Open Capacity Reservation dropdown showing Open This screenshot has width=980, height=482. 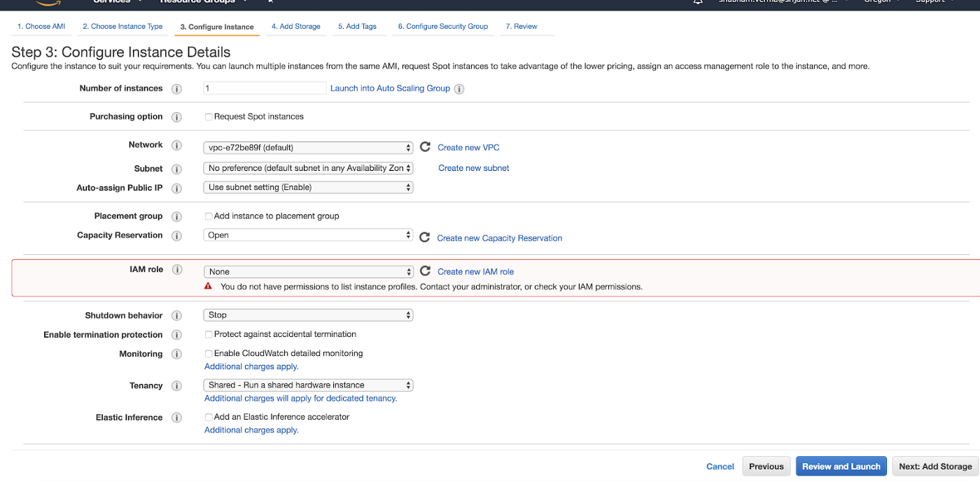point(308,235)
